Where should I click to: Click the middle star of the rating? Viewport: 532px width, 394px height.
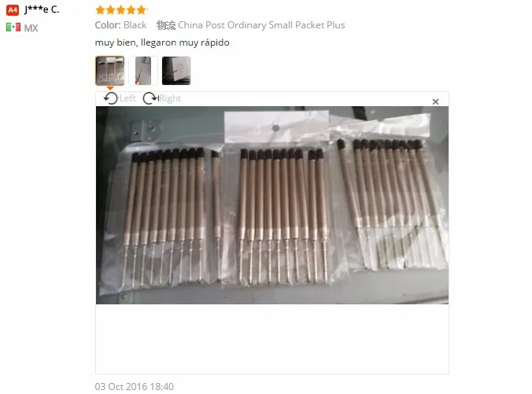point(120,10)
